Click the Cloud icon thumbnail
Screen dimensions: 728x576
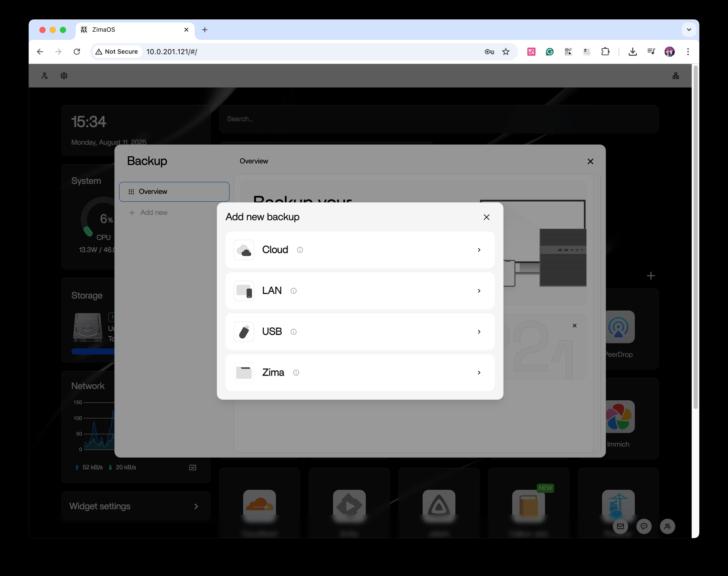pos(244,250)
